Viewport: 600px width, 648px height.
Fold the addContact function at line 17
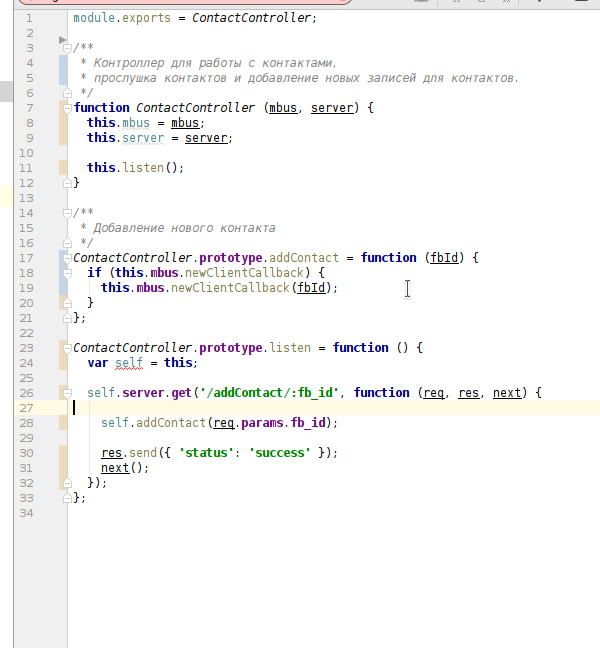pos(67,258)
